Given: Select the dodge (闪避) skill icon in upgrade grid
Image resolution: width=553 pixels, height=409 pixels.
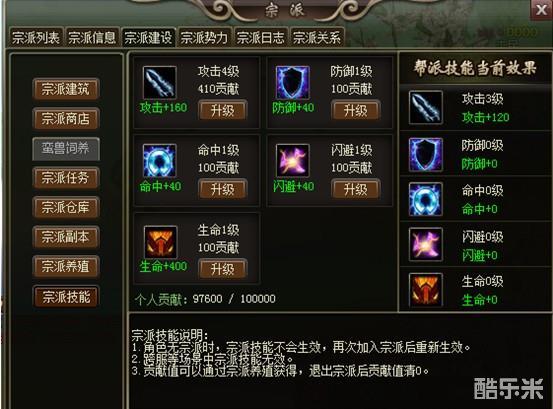Looking at the screenshot, I should click(293, 160).
